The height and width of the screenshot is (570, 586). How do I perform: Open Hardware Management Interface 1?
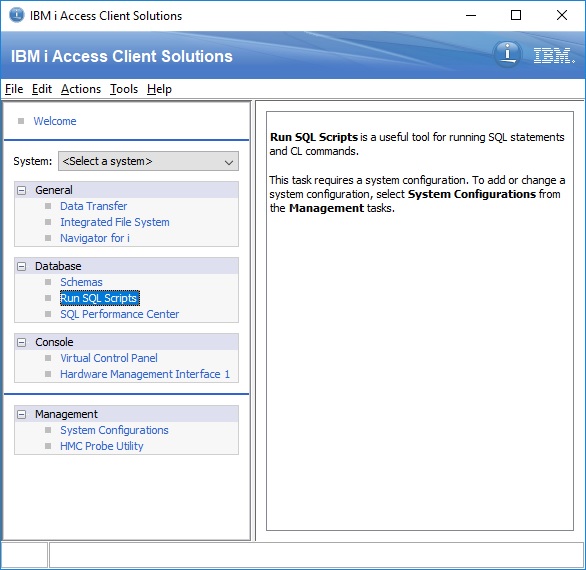click(145, 374)
